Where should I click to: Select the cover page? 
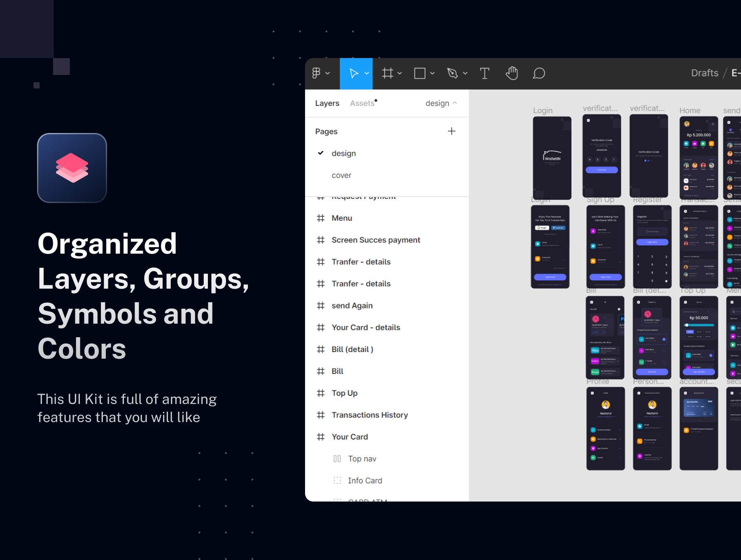coord(341,175)
